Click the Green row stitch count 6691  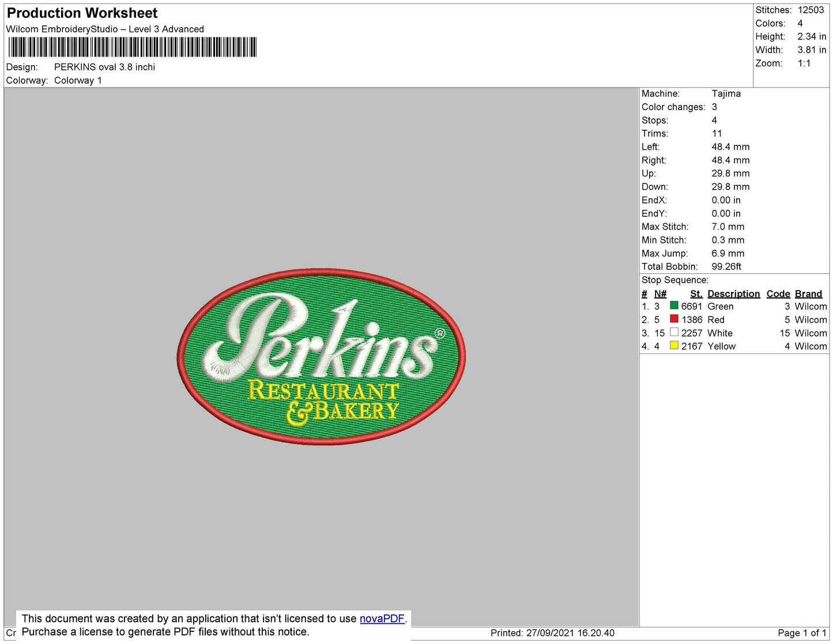(692, 307)
